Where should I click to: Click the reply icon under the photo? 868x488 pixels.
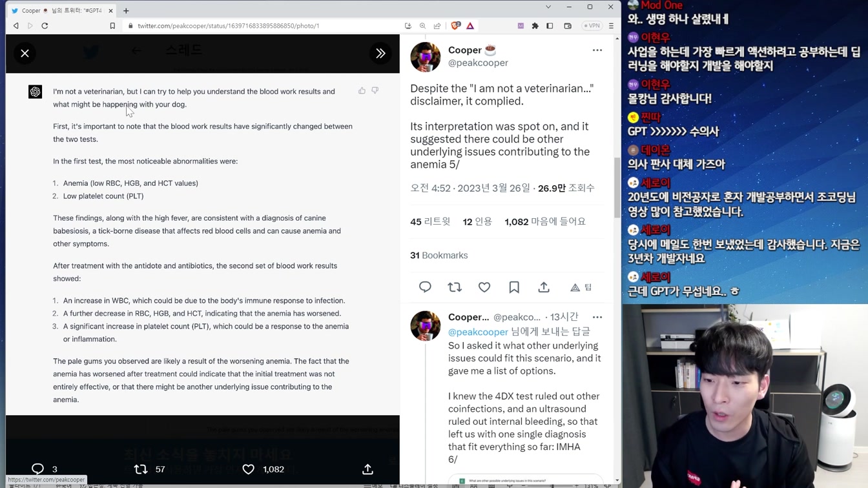click(x=37, y=469)
